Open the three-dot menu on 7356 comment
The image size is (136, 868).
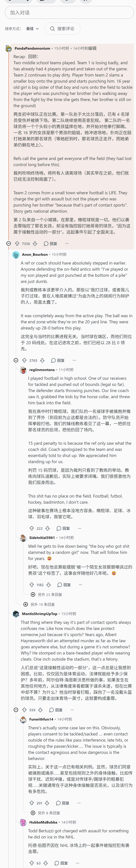coord(67,243)
